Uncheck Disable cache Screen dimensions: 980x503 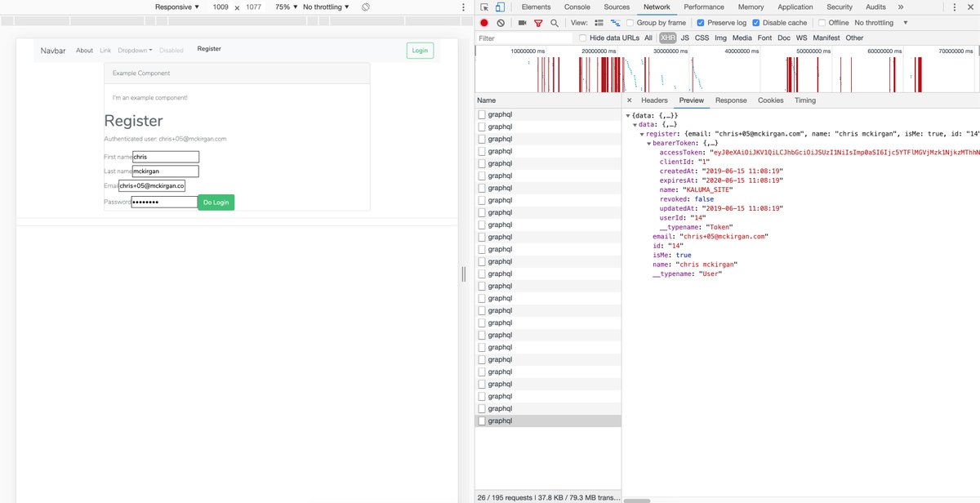756,23
